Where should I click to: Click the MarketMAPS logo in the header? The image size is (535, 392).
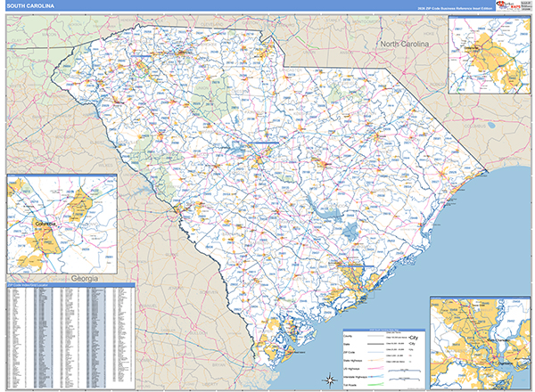507,5
